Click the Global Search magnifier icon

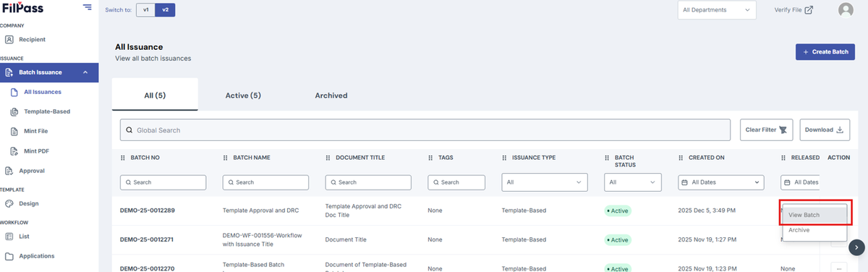(x=129, y=130)
